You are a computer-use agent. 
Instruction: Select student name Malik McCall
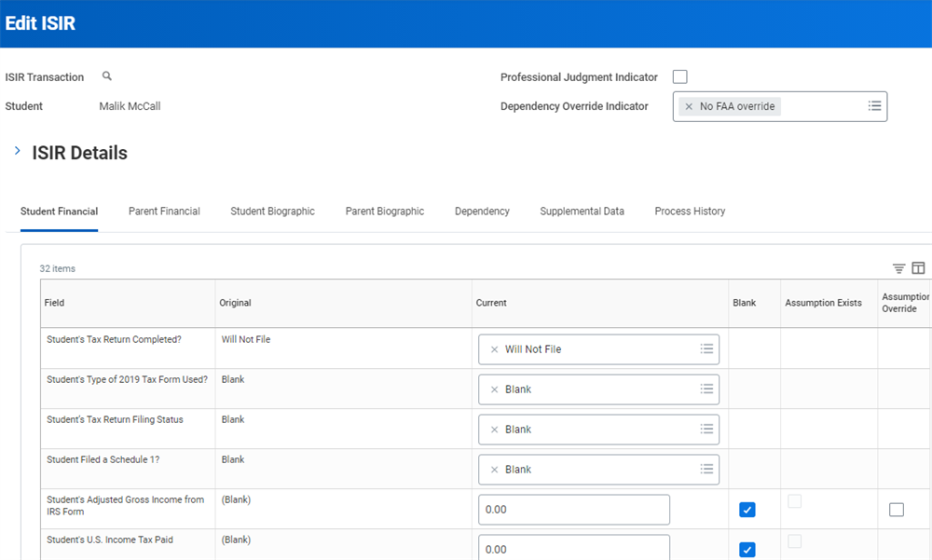click(130, 106)
